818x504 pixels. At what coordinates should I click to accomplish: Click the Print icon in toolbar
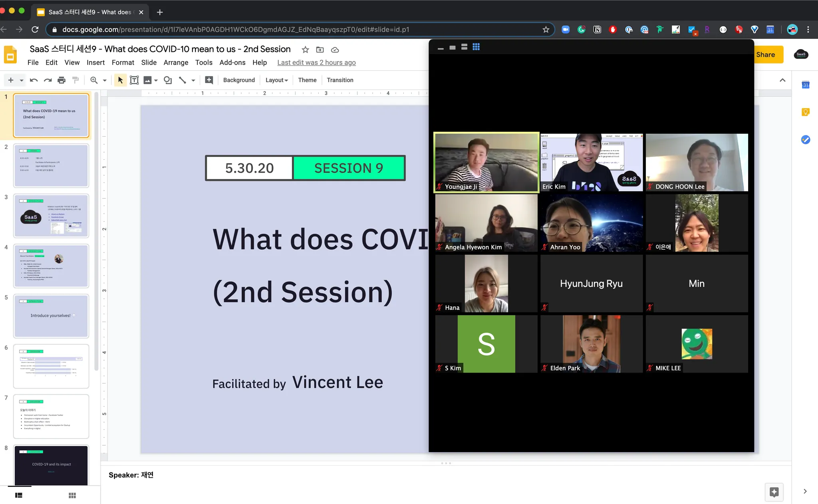click(x=61, y=80)
